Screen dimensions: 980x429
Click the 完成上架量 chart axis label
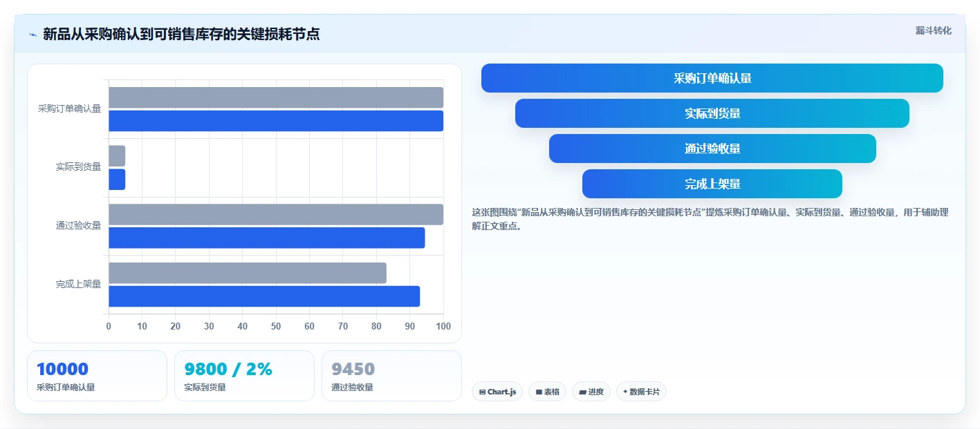tap(79, 284)
